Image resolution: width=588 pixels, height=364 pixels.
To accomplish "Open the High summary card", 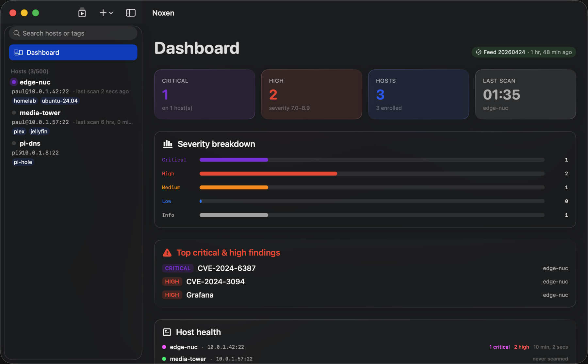I will coord(311,94).
